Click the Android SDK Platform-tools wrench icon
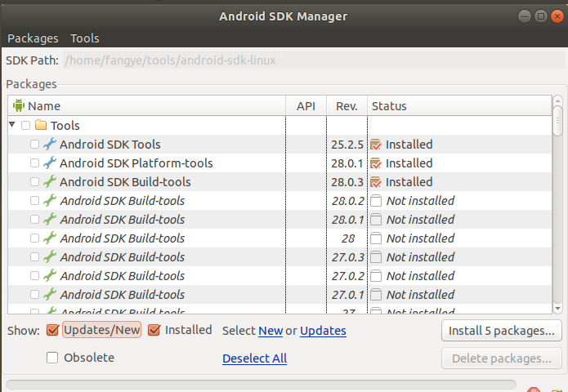 pyautogui.click(x=50, y=163)
